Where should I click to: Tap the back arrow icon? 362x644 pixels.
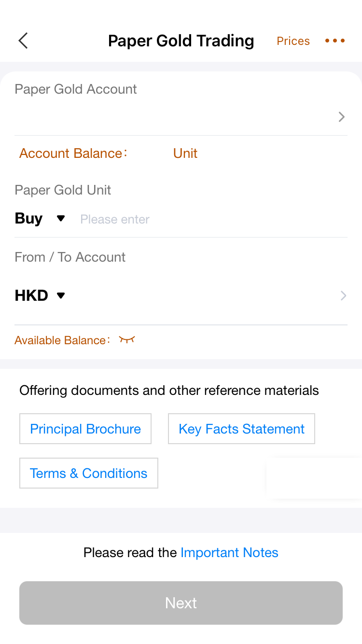[x=23, y=41]
